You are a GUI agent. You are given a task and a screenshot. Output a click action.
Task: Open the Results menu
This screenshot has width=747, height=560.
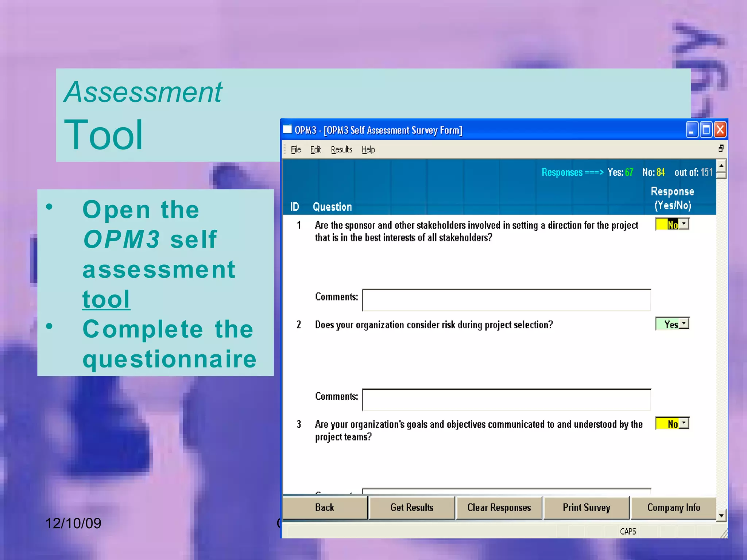(342, 149)
